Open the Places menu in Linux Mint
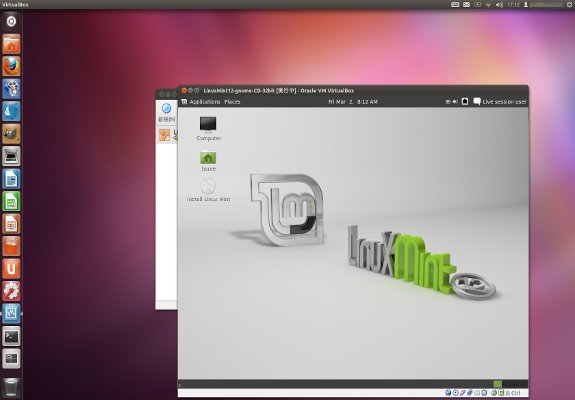This screenshot has width=575, height=400. point(232,102)
